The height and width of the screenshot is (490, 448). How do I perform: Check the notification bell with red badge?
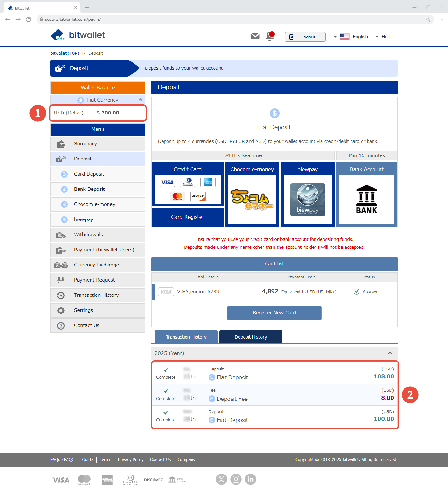[270, 37]
